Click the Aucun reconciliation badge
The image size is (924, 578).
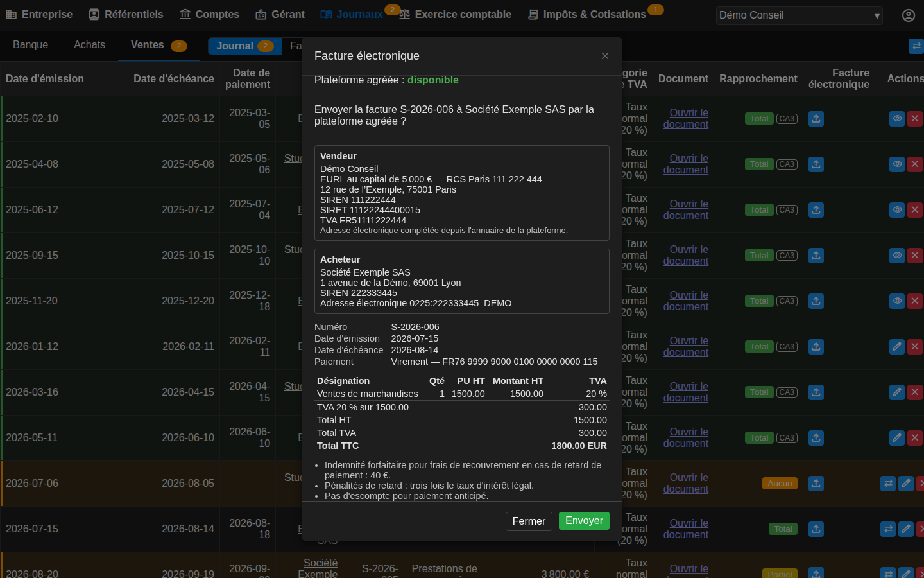pyautogui.click(x=780, y=484)
